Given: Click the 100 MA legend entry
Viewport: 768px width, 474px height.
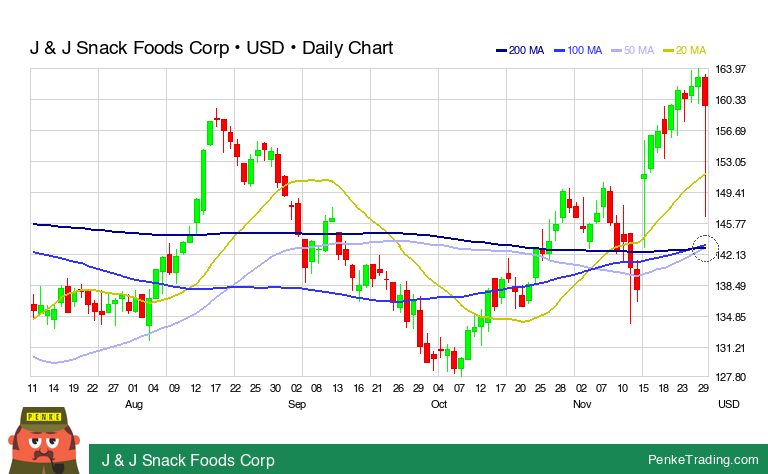Looking at the screenshot, I should [578, 50].
